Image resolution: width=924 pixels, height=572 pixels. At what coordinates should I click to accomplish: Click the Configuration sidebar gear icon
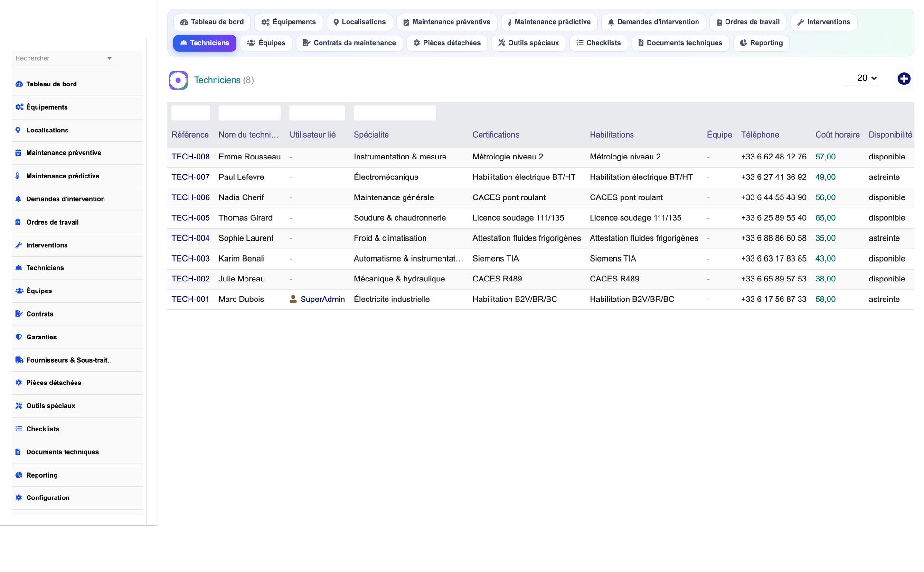[19, 498]
